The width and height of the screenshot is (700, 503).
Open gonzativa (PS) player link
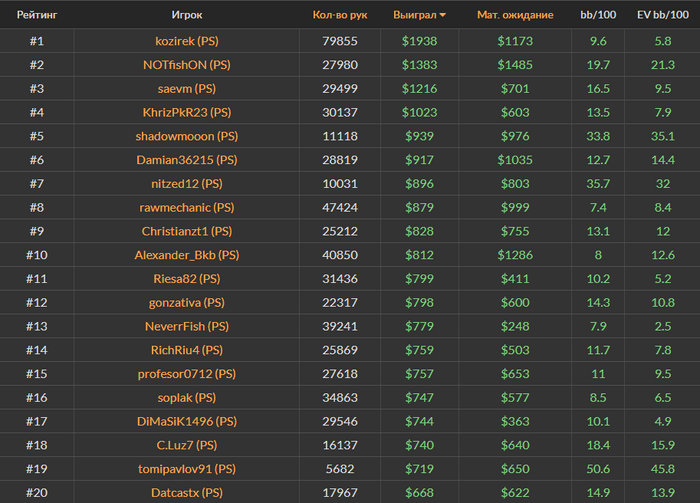point(186,303)
